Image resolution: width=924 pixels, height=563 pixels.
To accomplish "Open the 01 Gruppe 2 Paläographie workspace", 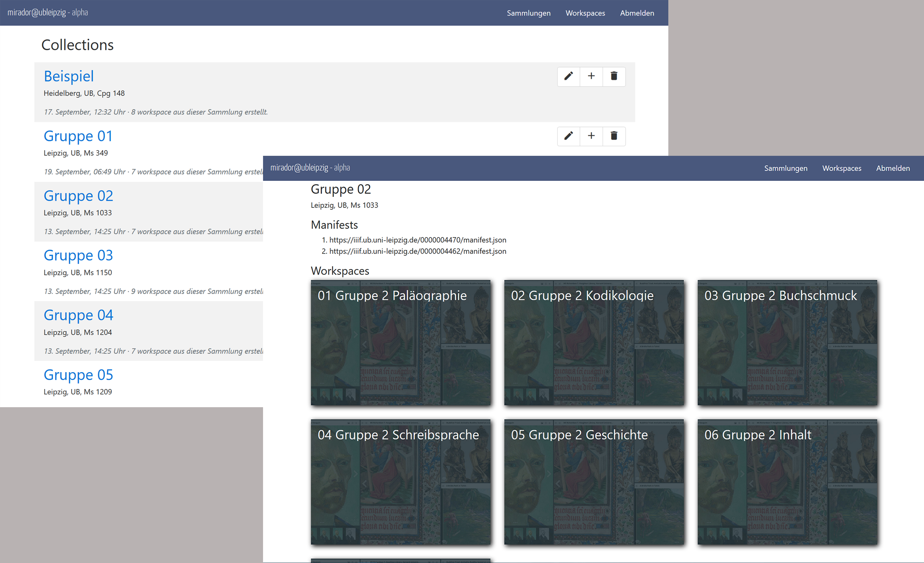I will [401, 343].
